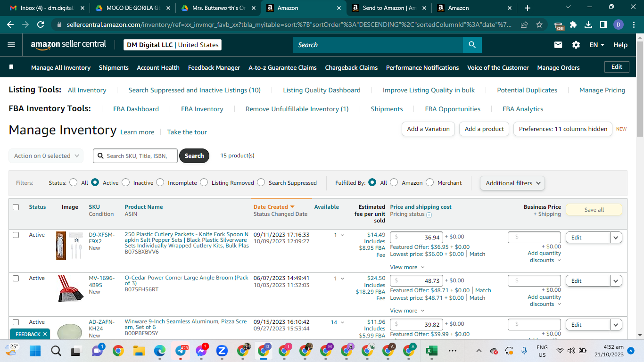Open the browser Downloads icon

pyautogui.click(x=588, y=25)
